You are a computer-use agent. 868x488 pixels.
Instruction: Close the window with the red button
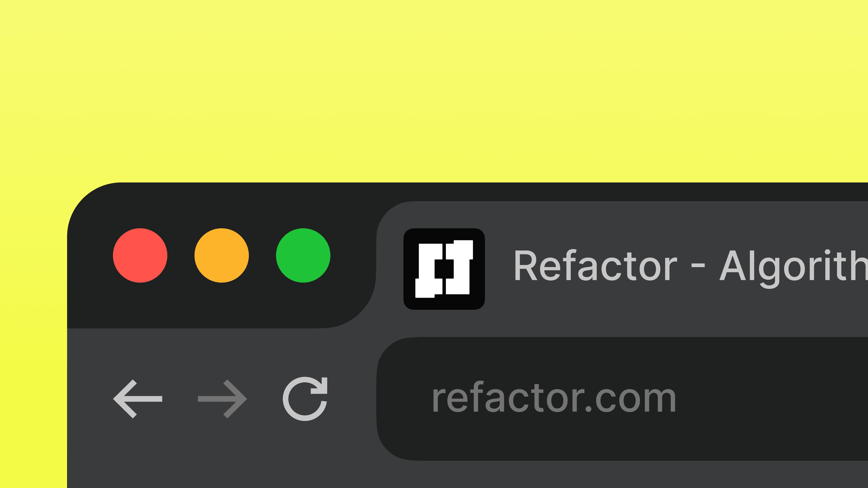pos(140,255)
